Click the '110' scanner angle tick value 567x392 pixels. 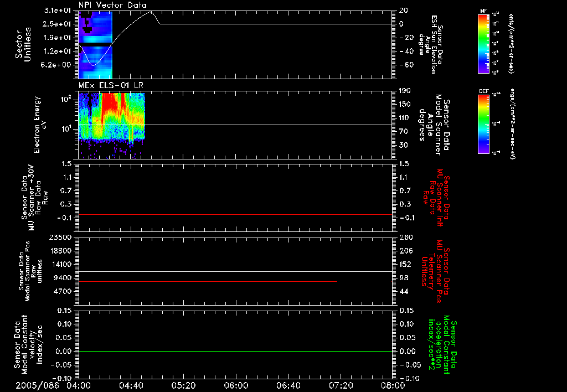[405, 118]
